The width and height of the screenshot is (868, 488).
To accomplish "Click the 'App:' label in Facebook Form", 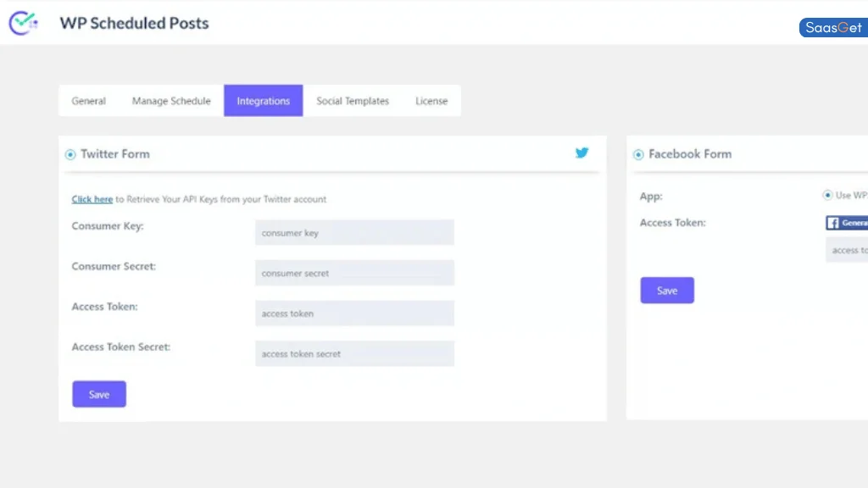I will [651, 197].
